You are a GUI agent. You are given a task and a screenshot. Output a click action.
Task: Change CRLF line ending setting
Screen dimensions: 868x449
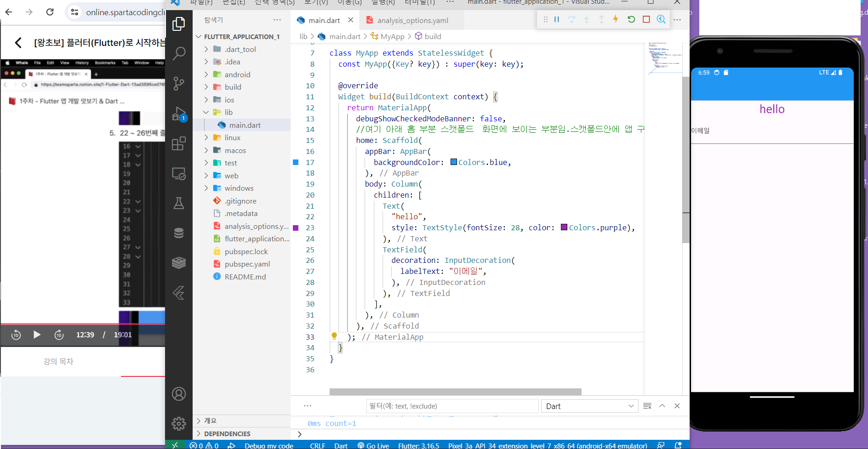[x=318, y=445]
